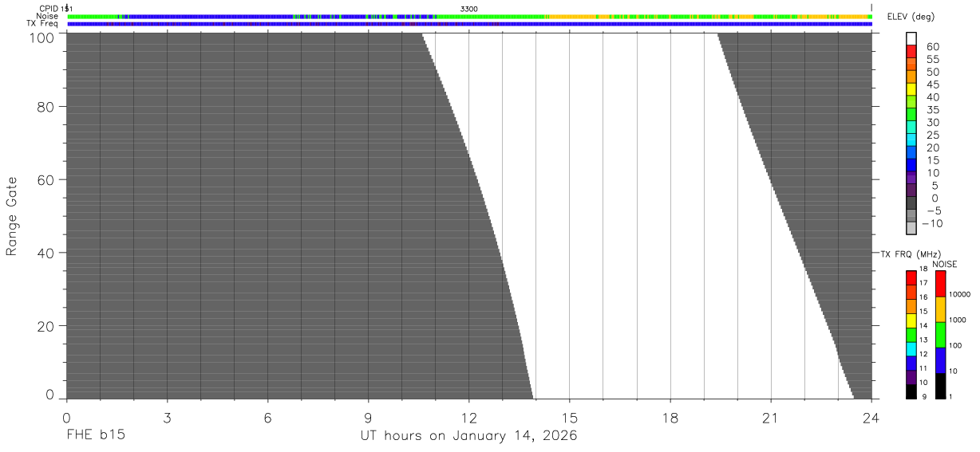Screen dimensions: 980x452
Task: Click the ELEV legend value '55'
Action: click(x=934, y=60)
